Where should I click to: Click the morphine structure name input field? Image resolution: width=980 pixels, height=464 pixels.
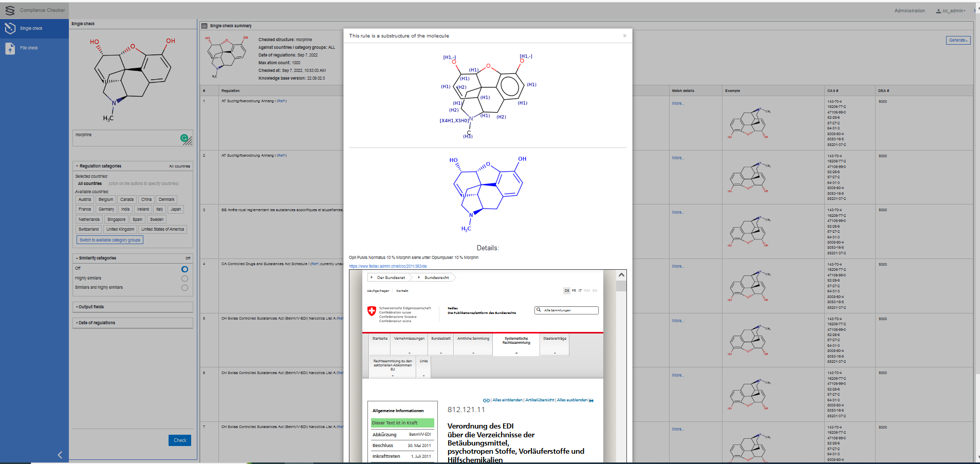126,138
